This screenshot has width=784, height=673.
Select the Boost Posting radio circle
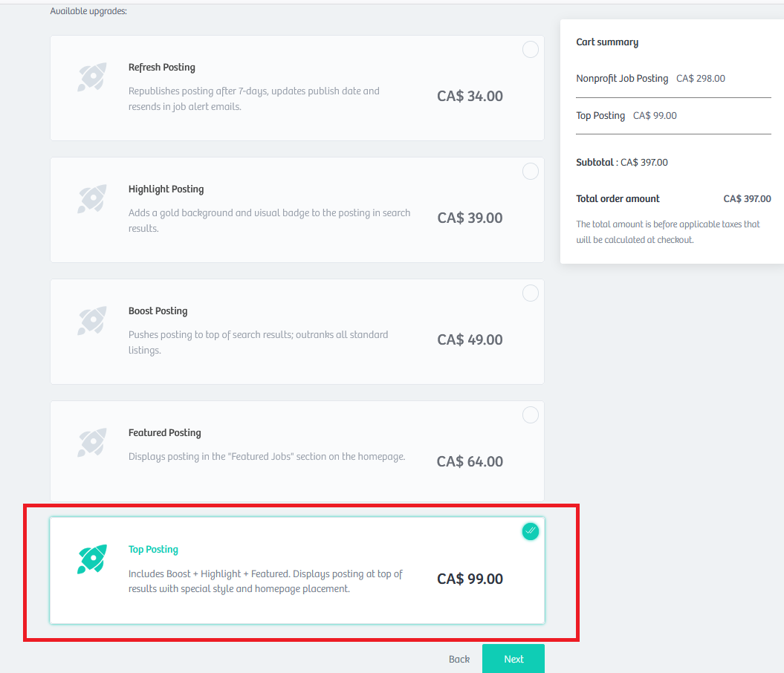[530, 293]
